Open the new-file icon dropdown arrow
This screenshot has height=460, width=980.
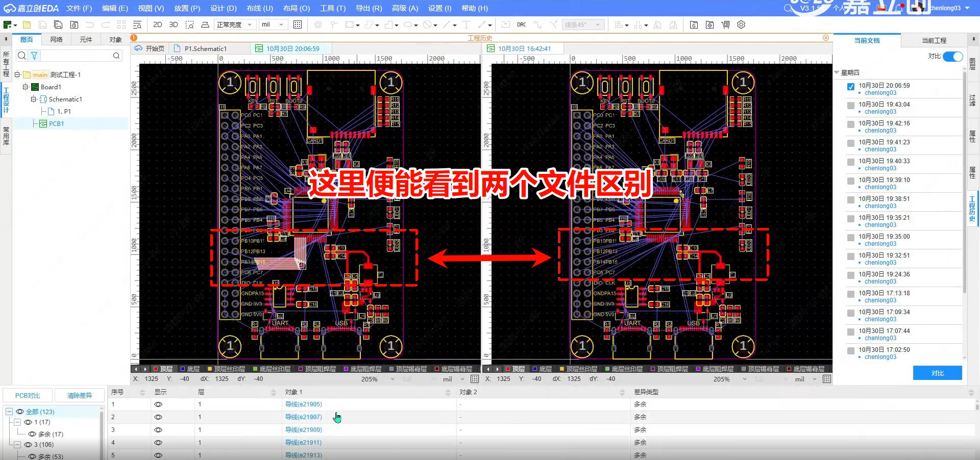[15, 25]
